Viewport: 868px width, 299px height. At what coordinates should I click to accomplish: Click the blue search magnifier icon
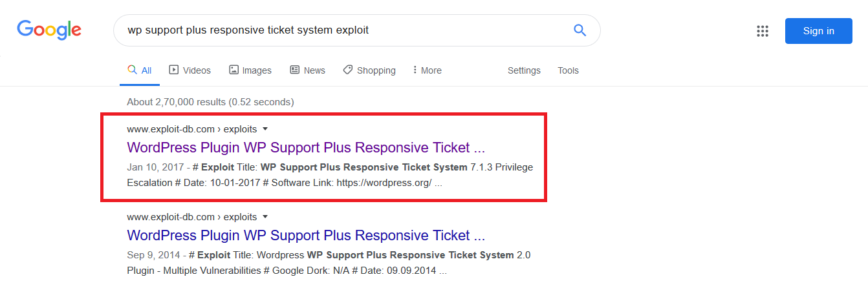[x=580, y=30]
